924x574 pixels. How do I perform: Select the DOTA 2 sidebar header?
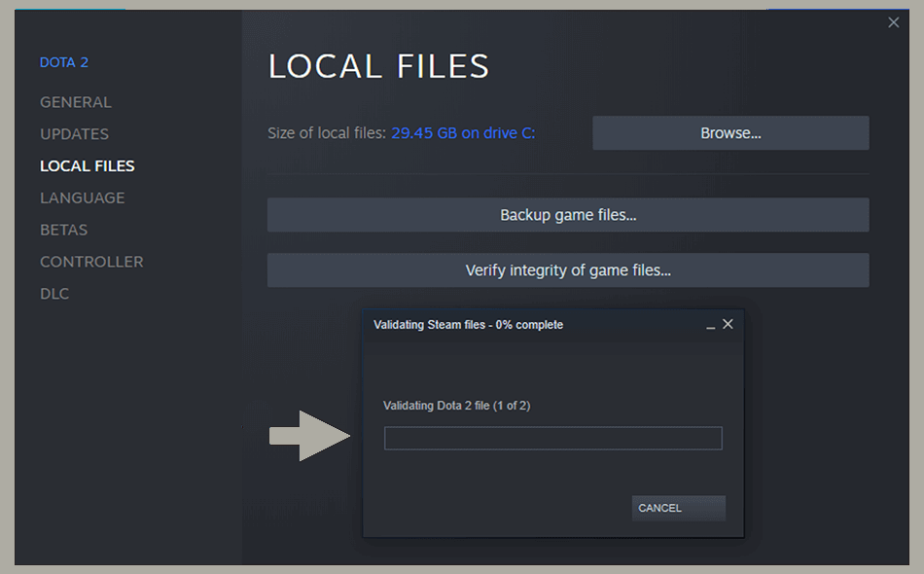(x=64, y=61)
